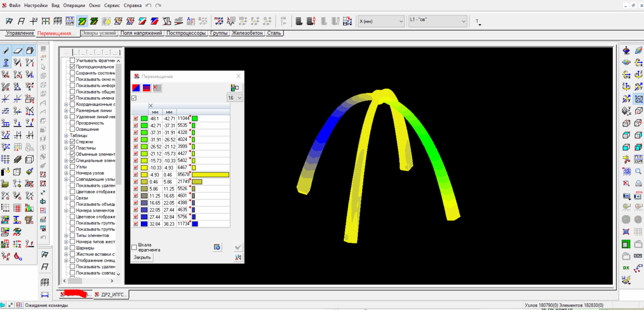This screenshot has width=644, height=310.
Task: Select the Сталь tab
Action: tap(274, 33)
